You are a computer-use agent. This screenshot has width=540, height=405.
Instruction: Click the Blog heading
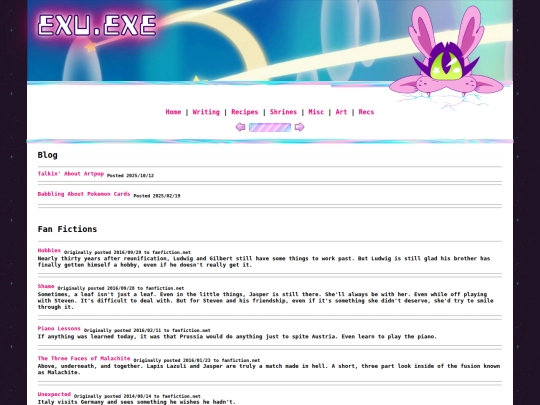tap(48, 155)
